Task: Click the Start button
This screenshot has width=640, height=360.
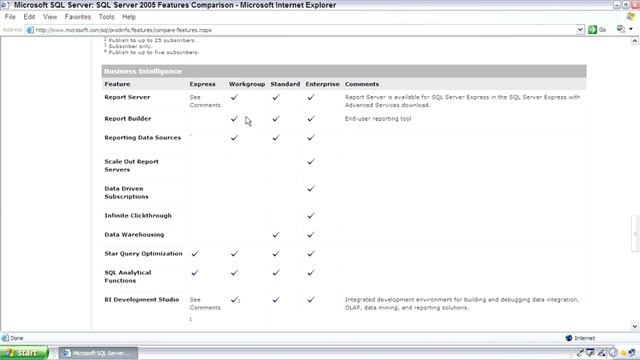Action: [24, 353]
